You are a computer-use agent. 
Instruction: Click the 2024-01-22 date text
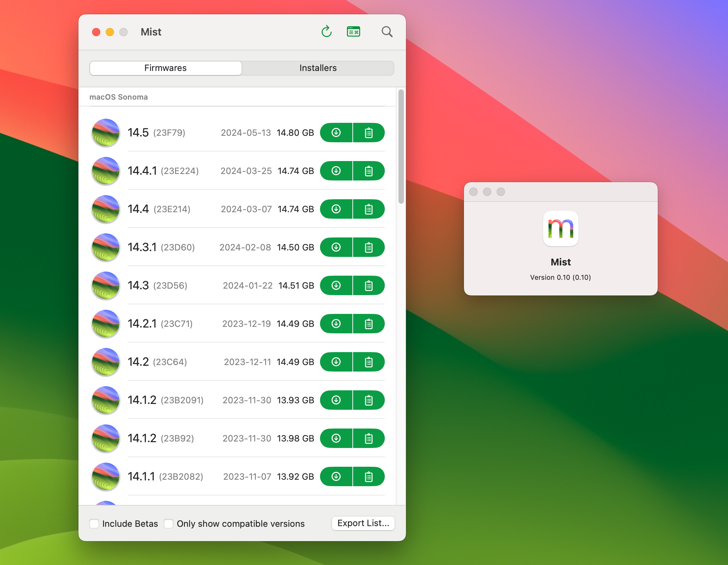[x=248, y=286]
